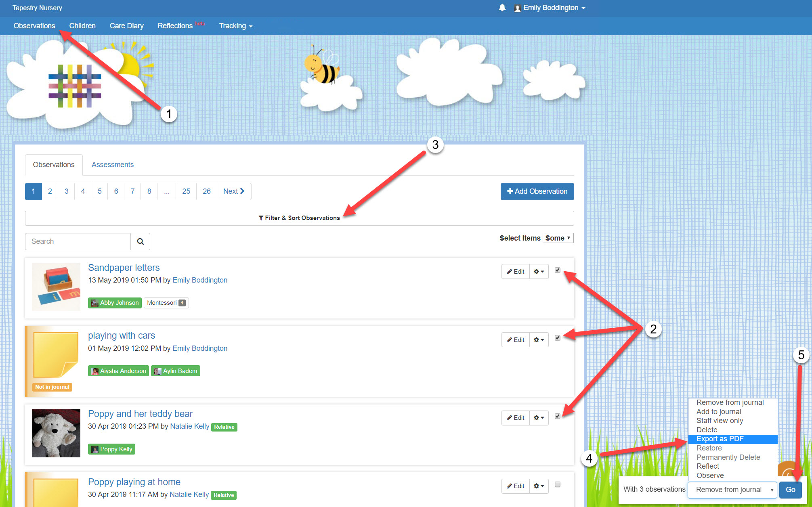Click the Tapestry woven logo
This screenshot has width=812, height=507.
[75, 86]
